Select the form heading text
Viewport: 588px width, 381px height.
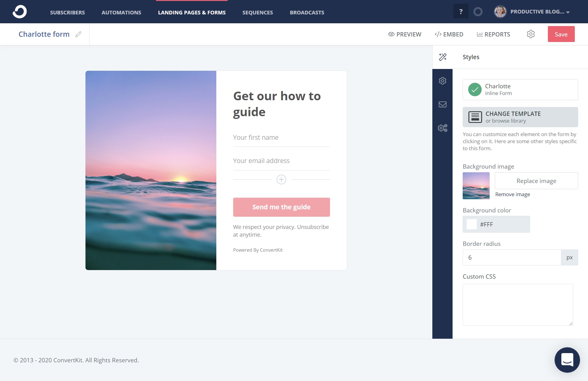pos(277,104)
